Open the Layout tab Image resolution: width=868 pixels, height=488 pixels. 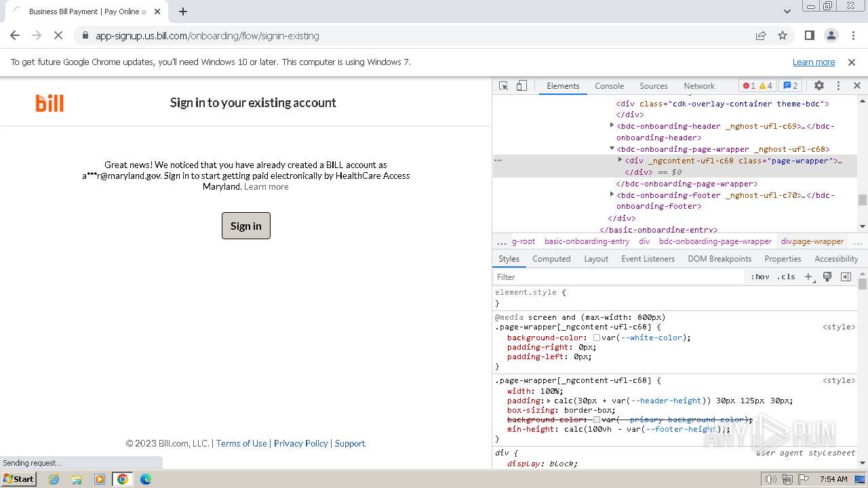[x=596, y=259]
